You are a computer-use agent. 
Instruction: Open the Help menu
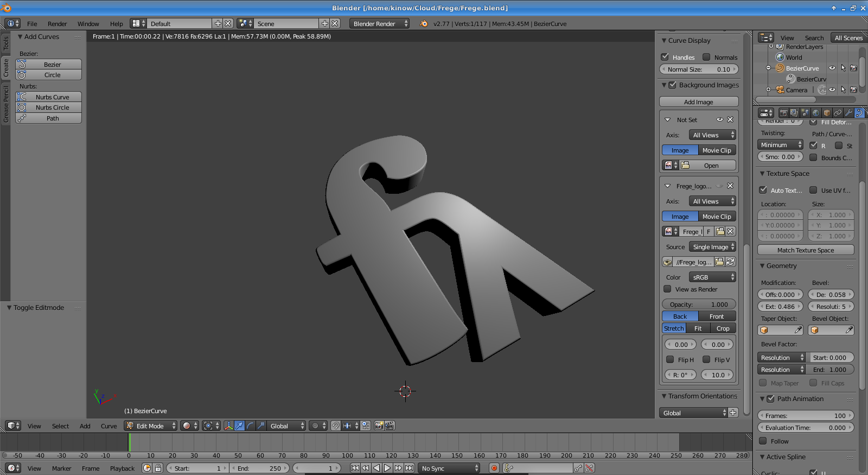click(116, 23)
